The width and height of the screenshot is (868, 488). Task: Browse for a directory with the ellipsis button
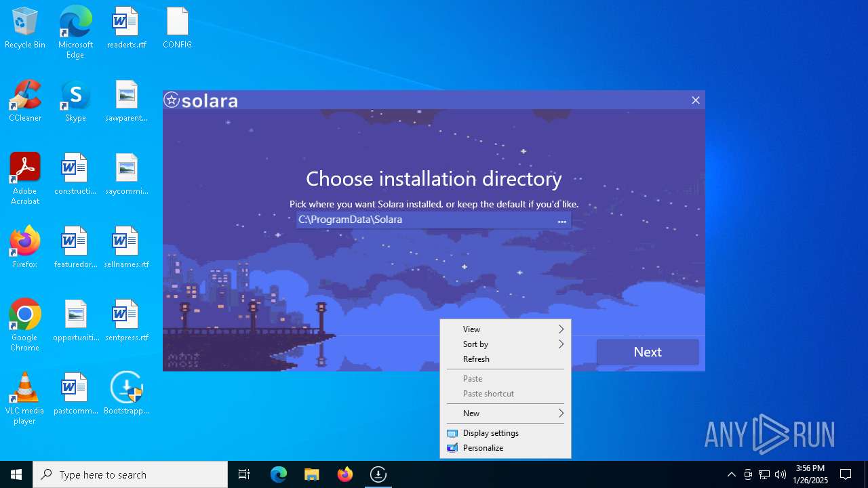pos(561,221)
